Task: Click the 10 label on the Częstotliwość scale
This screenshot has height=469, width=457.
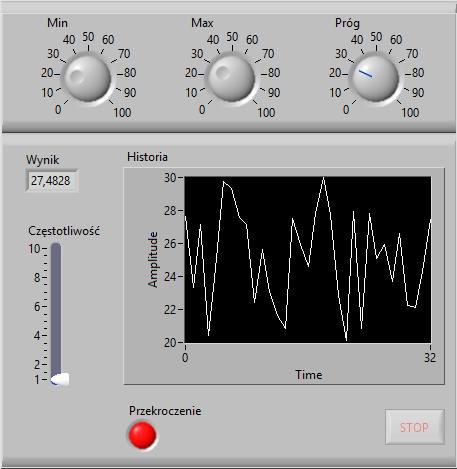Action: [x=34, y=249]
